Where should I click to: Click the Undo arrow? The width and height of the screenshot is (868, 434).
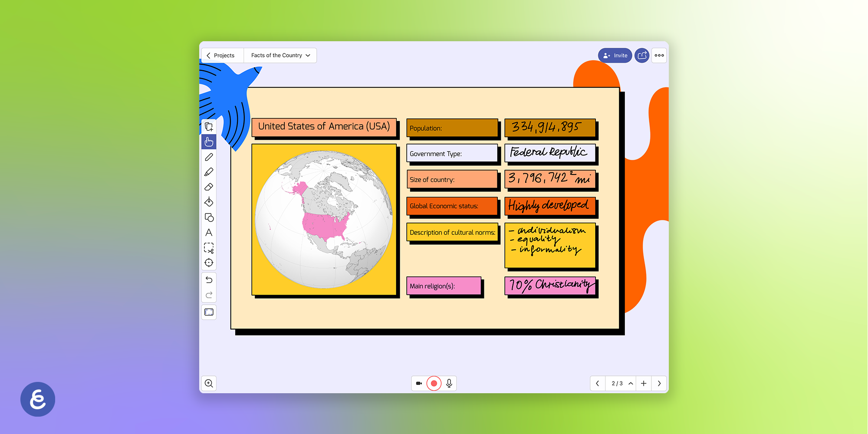tap(209, 280)
